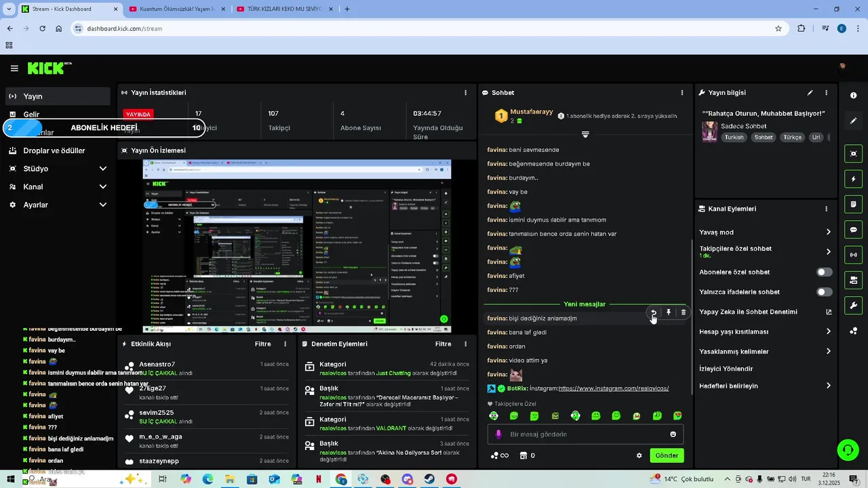Image resolution: width=868 pixels, height=488 pixels.
Task: Insert the first green emote in Takipçilere Özel row
Action: (494, 415)
